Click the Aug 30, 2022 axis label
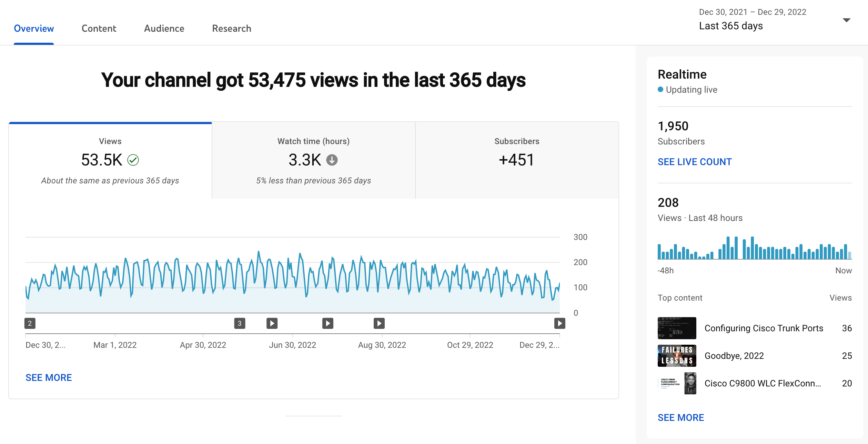868x444 pixels. (382, 345)
